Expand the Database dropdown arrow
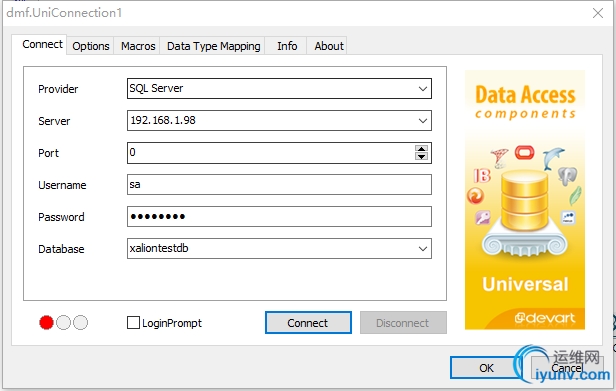The image size is (616, 391). (423, 249)
